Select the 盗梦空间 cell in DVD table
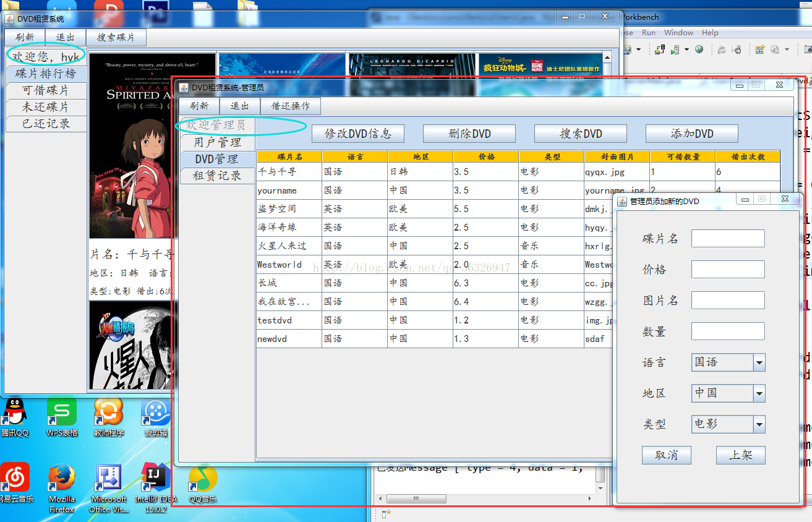Image resolution: width=812 pixels, height=522 pixels. click(289, 209)
